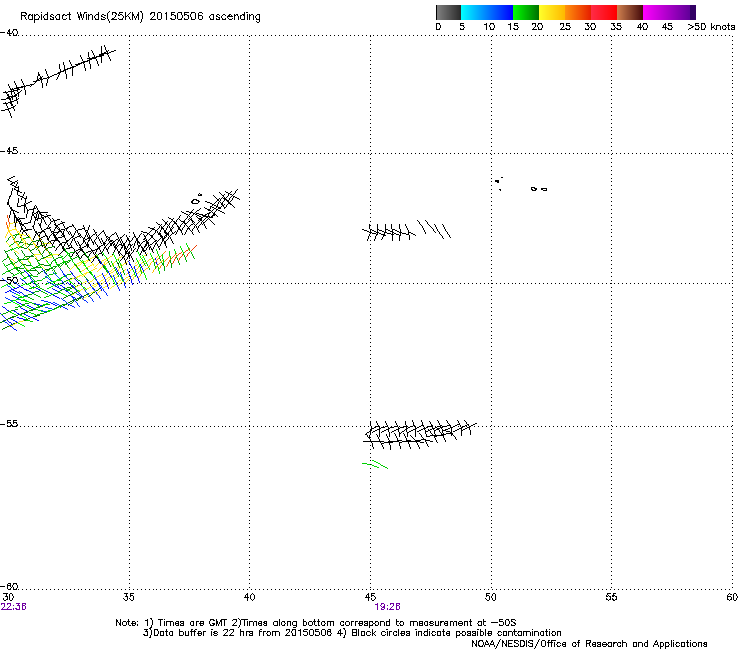Click the green wind barbs below -55 latitude
Viewport: 740px width, 650px height.
click(375, 464)
